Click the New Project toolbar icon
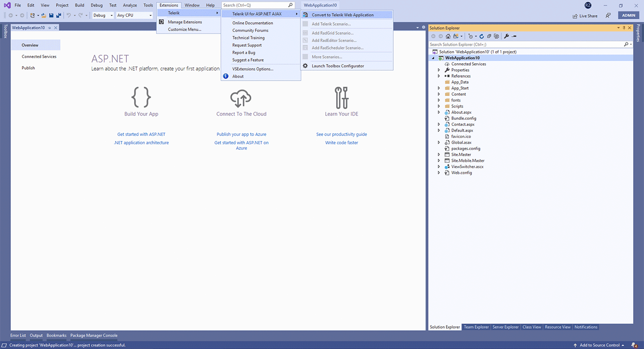This screenshot has width=644, height=349. pos(32,15)
